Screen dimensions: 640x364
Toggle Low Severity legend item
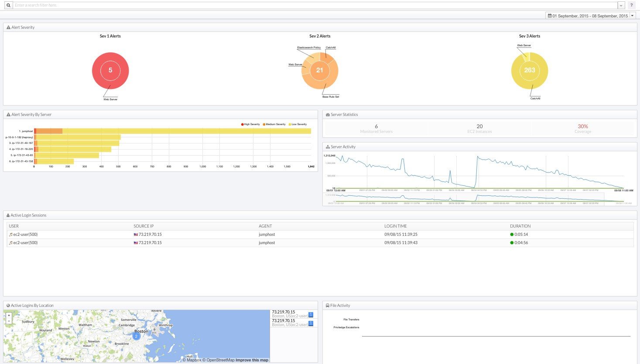(298, 124)
